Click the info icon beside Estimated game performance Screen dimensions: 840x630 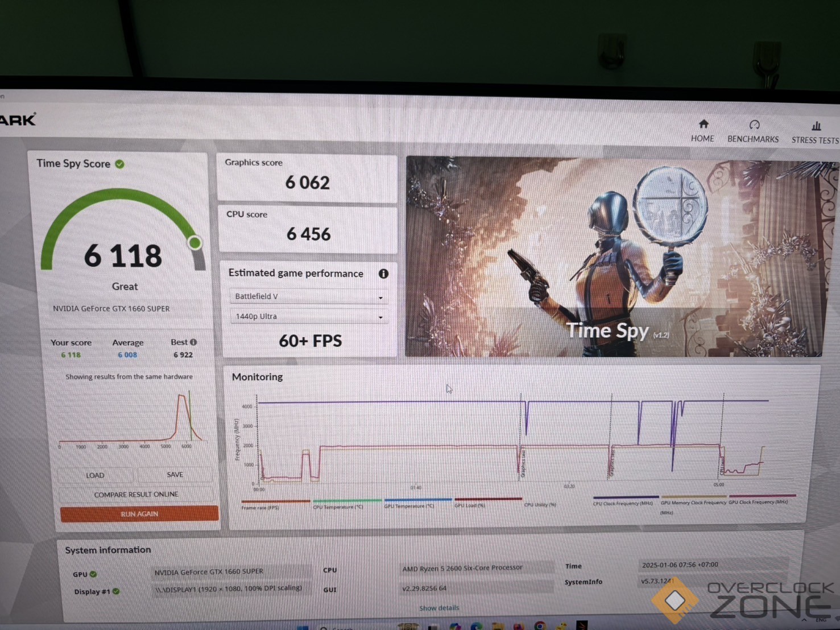(384, 273)
